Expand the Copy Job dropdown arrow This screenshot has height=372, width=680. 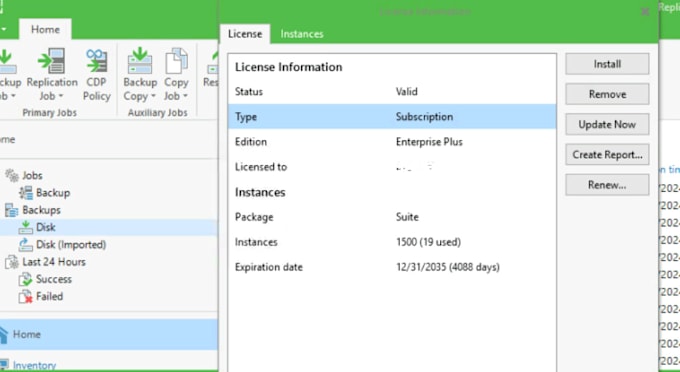point(185,96)
